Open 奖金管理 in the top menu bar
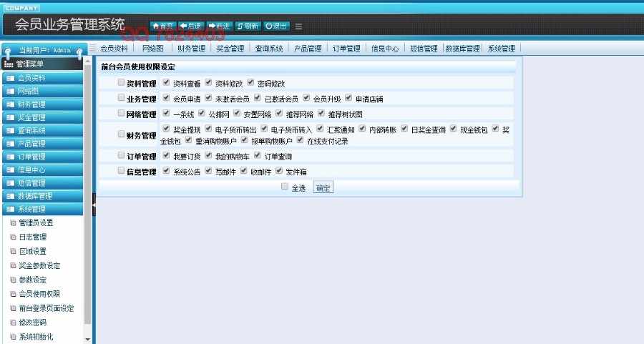The image size is (644, 344). [230, 49]
